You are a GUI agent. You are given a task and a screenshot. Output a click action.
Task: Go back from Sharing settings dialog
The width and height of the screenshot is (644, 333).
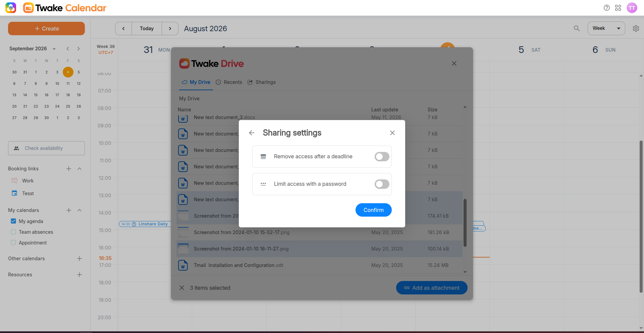tap(252, 133)
